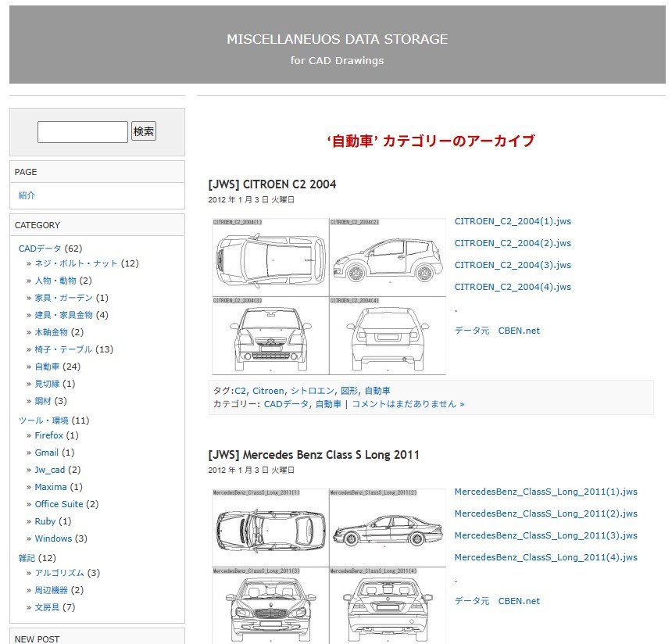Screen dimensions: 672x644
Task: Open the 図形 tag link
Action: click(349, 391)
